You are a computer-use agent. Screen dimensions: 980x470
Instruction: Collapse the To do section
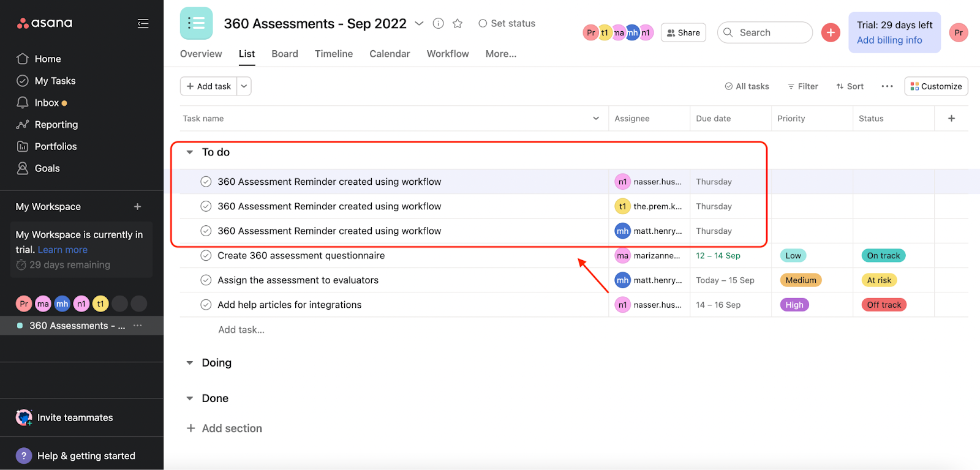pyautogui.click(x=190, y=152)
